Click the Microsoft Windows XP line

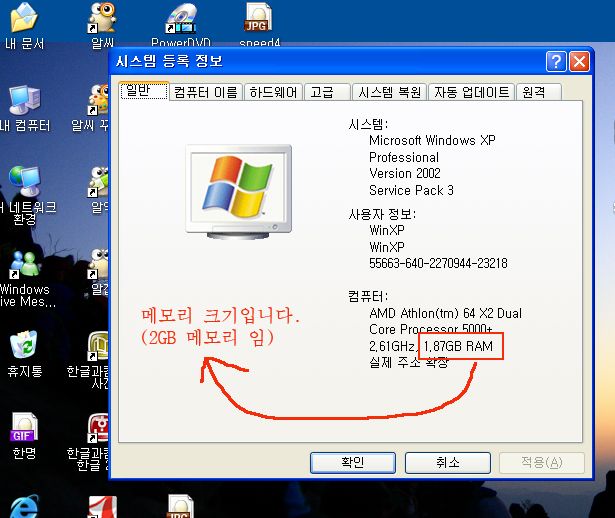pos(432,140)
